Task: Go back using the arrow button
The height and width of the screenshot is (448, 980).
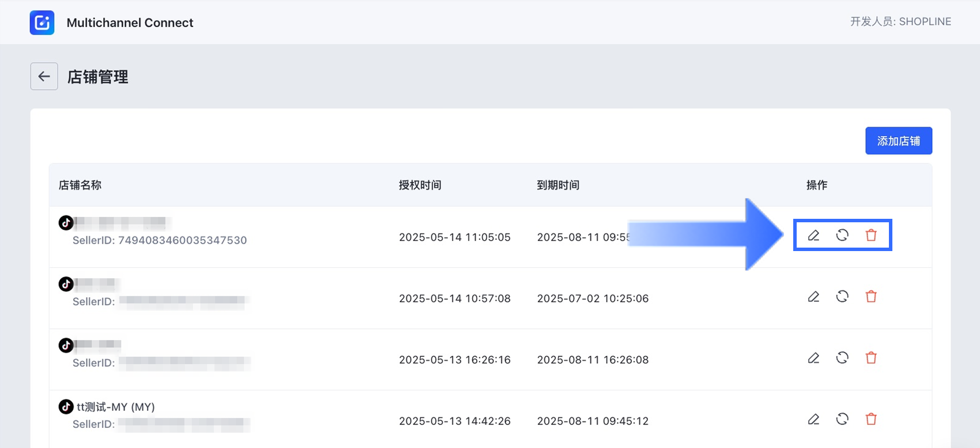Action: tap(44, 76)
